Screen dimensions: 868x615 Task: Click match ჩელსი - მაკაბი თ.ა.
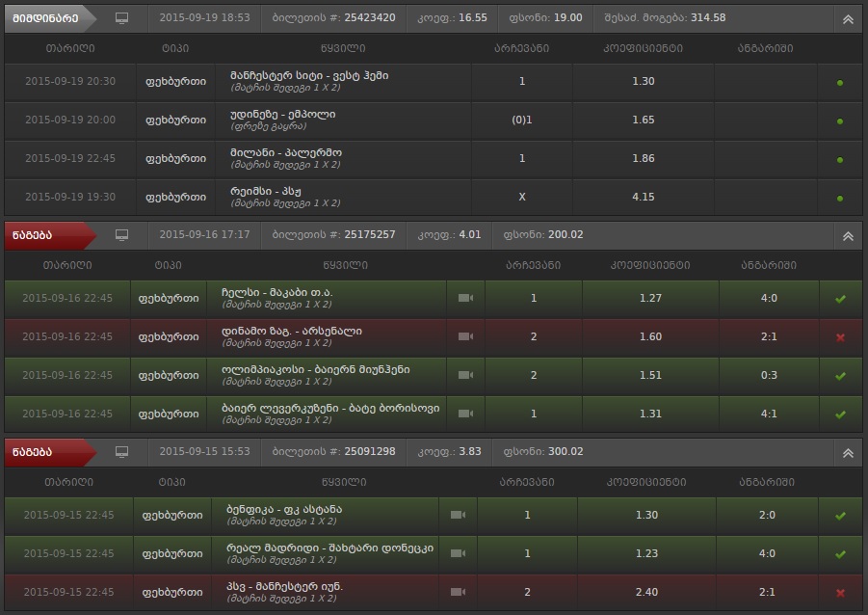click(x=277, y=292)
